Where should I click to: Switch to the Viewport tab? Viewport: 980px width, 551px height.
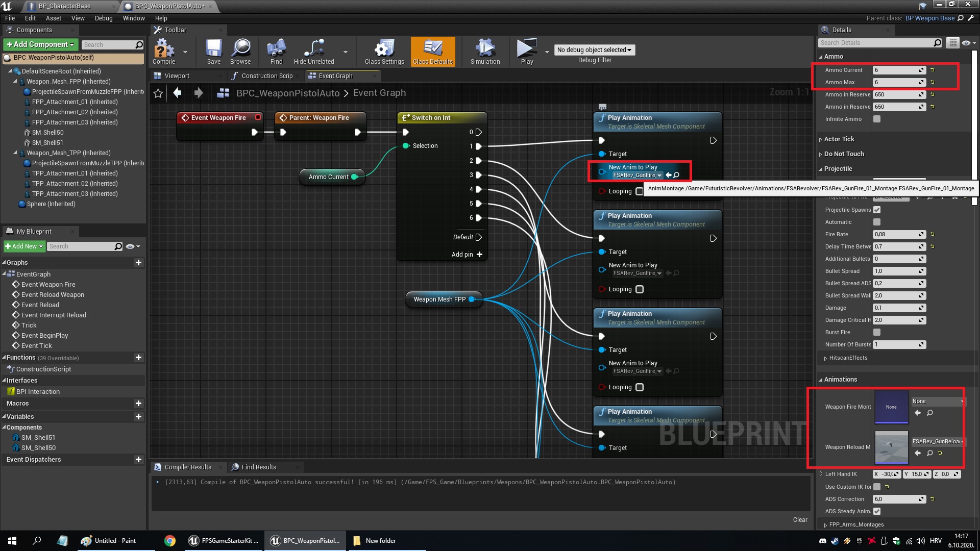(x=178, y=76)
